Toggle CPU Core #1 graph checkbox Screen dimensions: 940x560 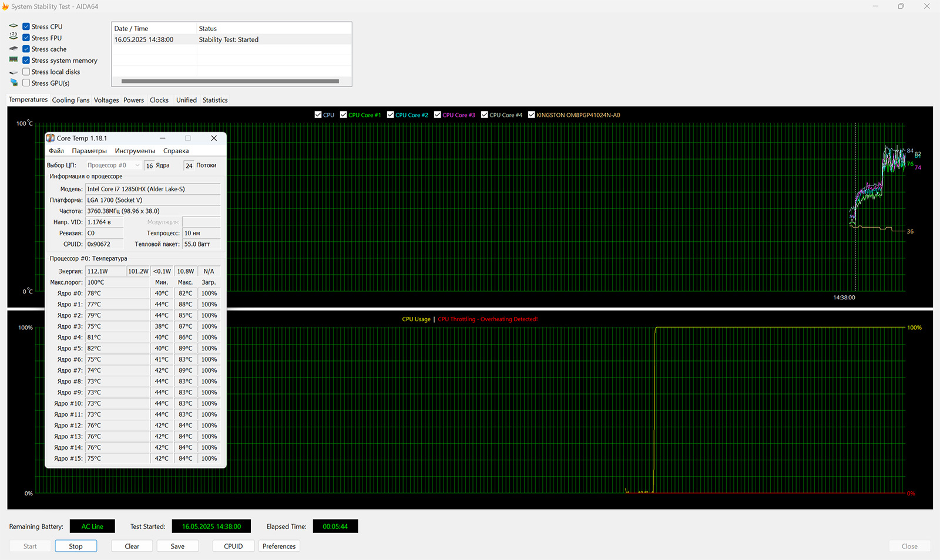(343, 114)
